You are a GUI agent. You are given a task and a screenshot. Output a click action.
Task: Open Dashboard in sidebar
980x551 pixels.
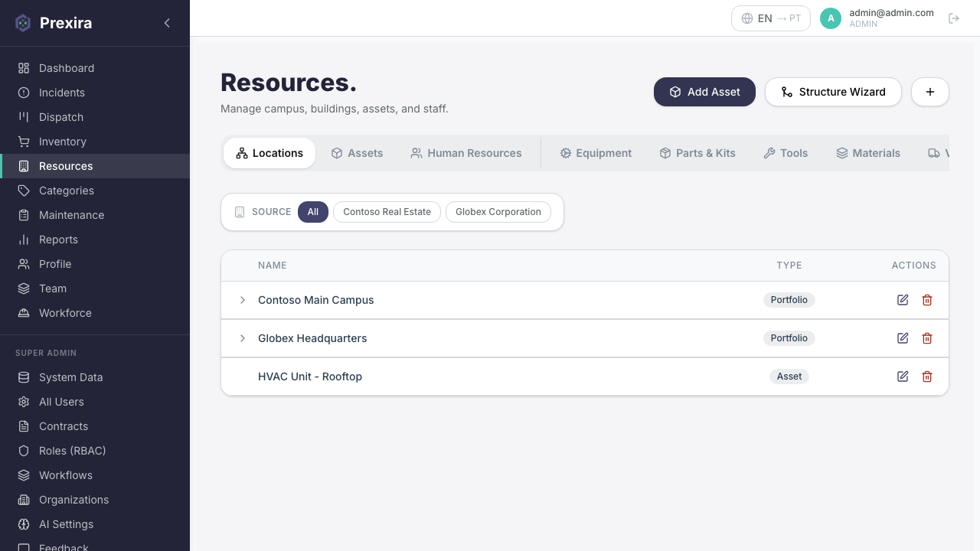point(95,68)
